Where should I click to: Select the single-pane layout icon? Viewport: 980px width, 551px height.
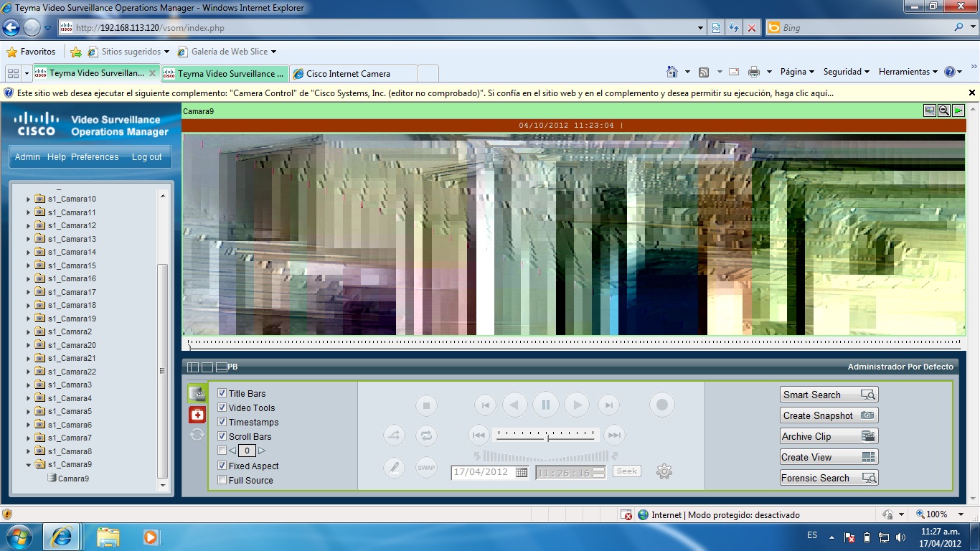click(207, 367)
